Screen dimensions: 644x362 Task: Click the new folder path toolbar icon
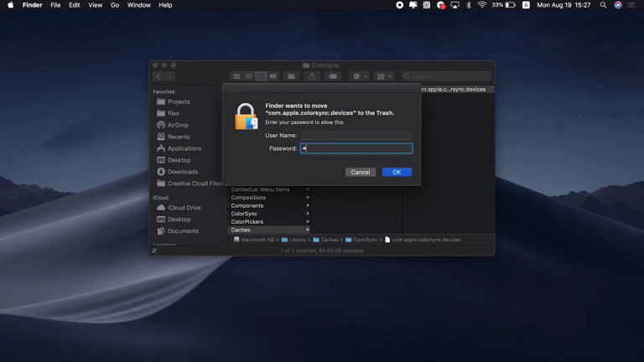pos(291,76)
